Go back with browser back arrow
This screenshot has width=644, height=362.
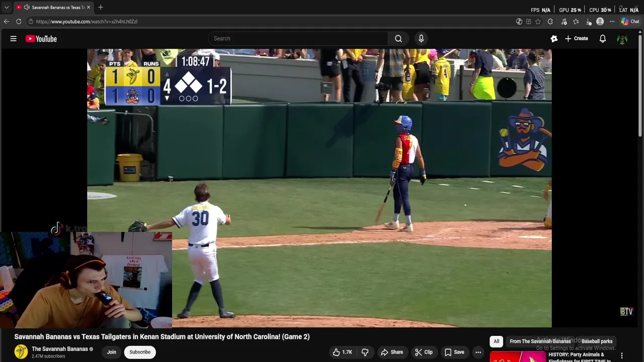click(x=7, y=22)
